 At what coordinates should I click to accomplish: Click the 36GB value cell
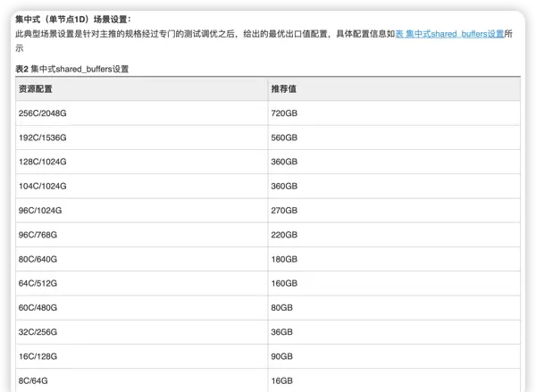(281, 331)
